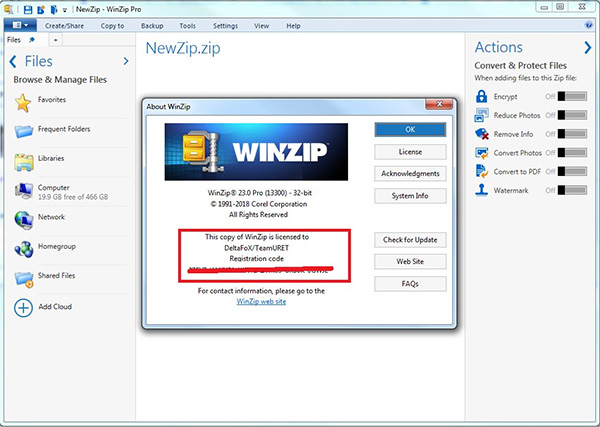Collapse the Actions pane with the chevron

(x=587, y=48)
